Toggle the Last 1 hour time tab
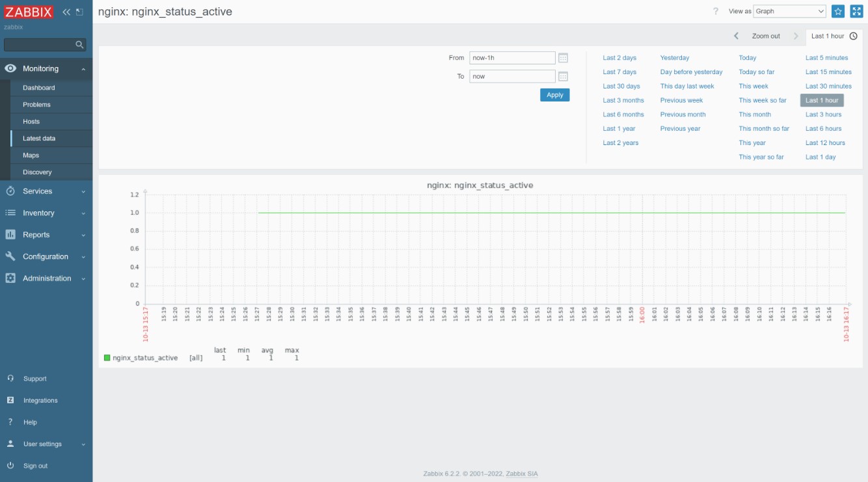This screenshot has width=868, height=482. click(x=834, y=36)
